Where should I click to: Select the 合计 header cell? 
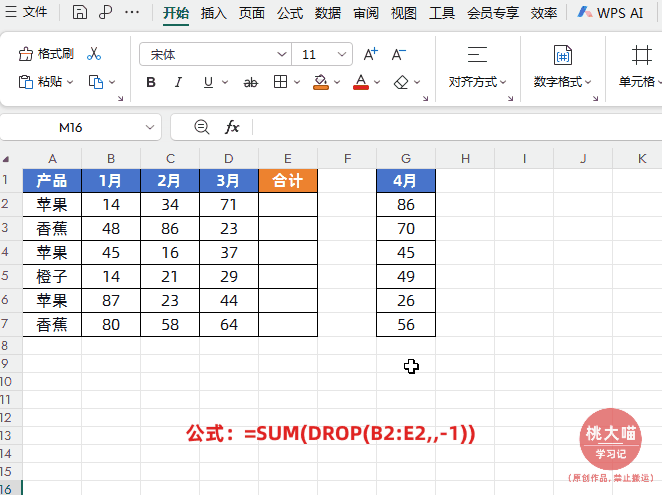click(x=288, y=181)
